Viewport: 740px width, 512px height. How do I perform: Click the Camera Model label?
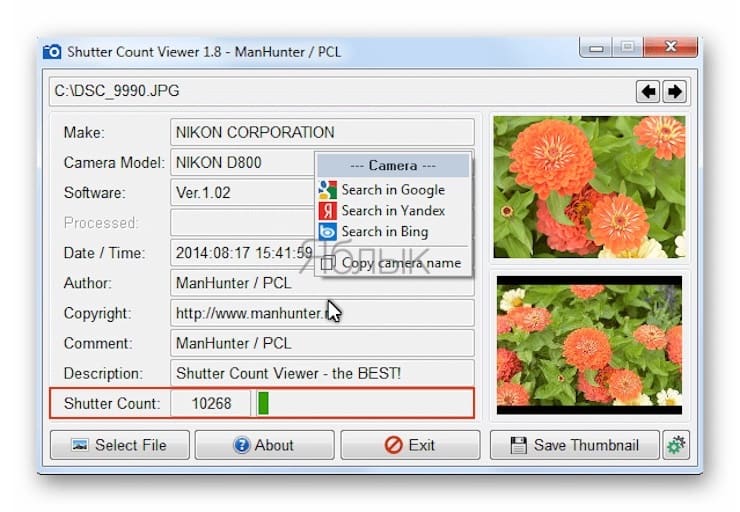[x=114, y=162]
